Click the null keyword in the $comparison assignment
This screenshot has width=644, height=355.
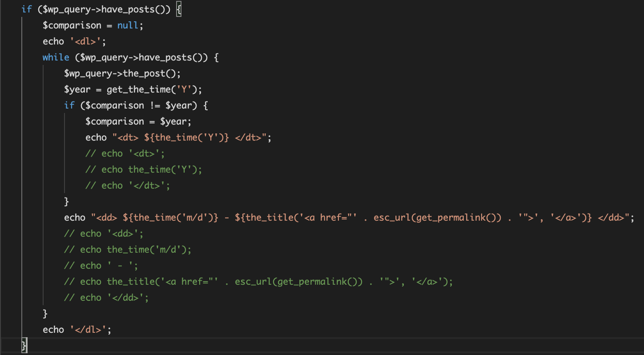pyautogui.click(x=128, y=25)
